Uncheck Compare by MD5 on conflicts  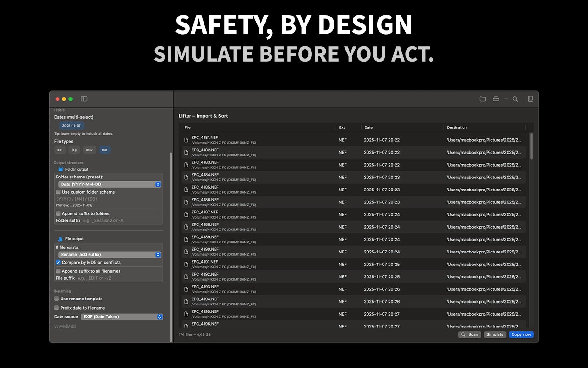[58, 263]
